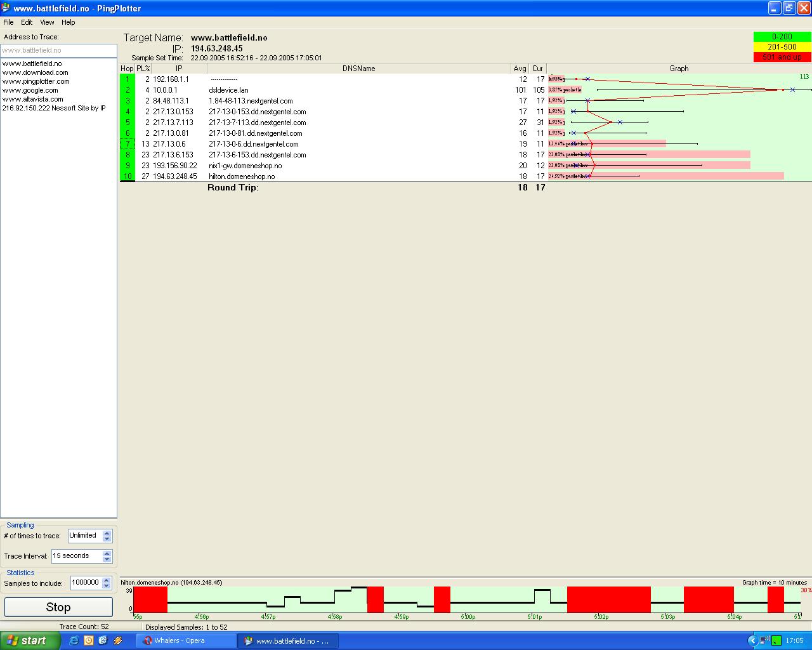The image size is (812, 650).
Task: Click the 5:00p time marker on timeline
Action: pos(467,616)
